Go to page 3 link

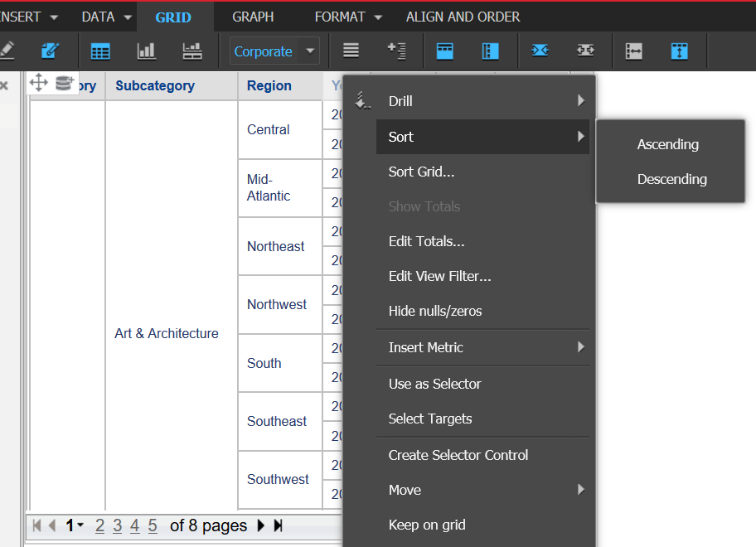117,525
